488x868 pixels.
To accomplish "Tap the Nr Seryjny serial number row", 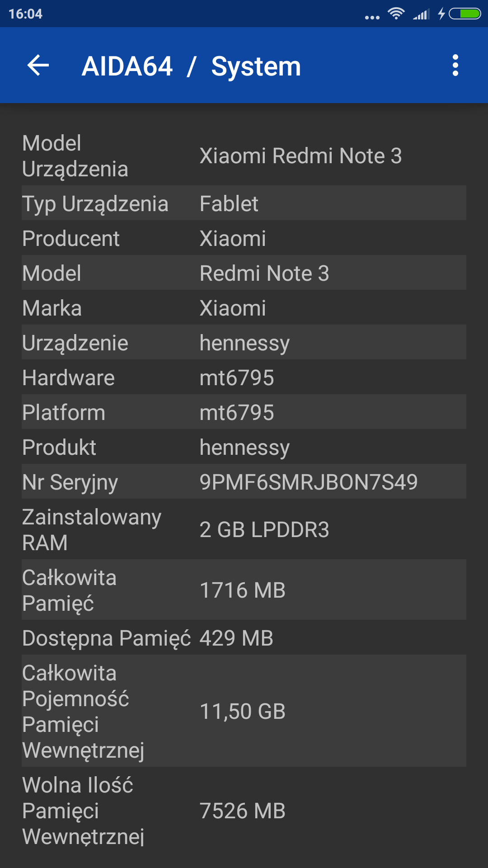I will coord(244,482).
